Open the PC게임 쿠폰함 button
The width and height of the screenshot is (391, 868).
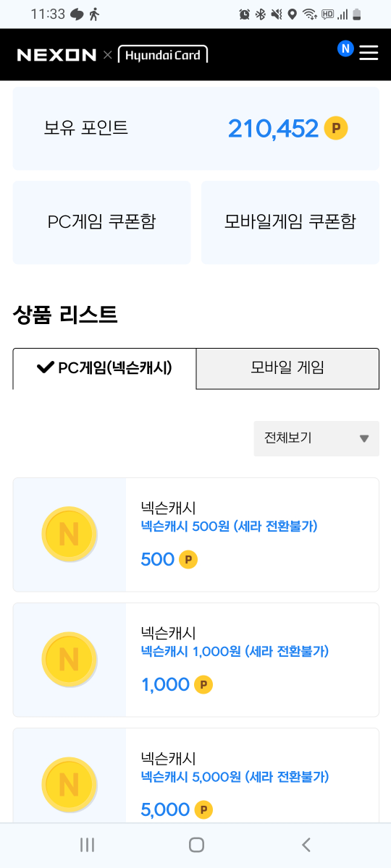(x=101, y=222)
